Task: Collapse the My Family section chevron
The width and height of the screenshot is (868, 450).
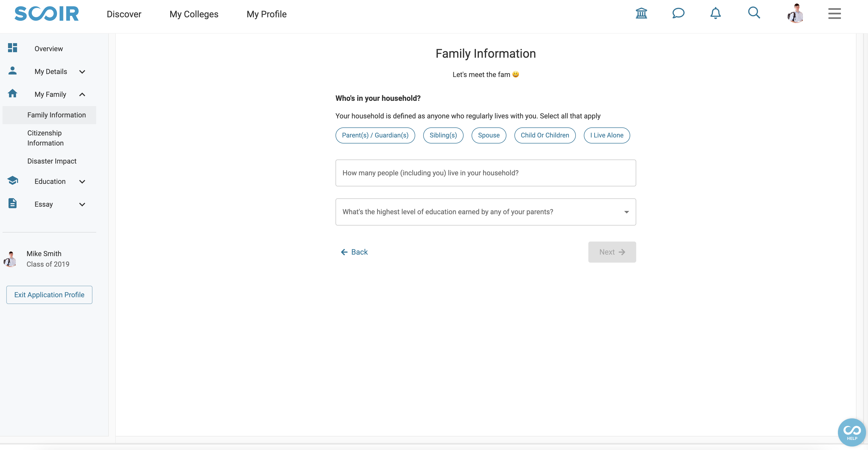Action: (x=82, y=95)
